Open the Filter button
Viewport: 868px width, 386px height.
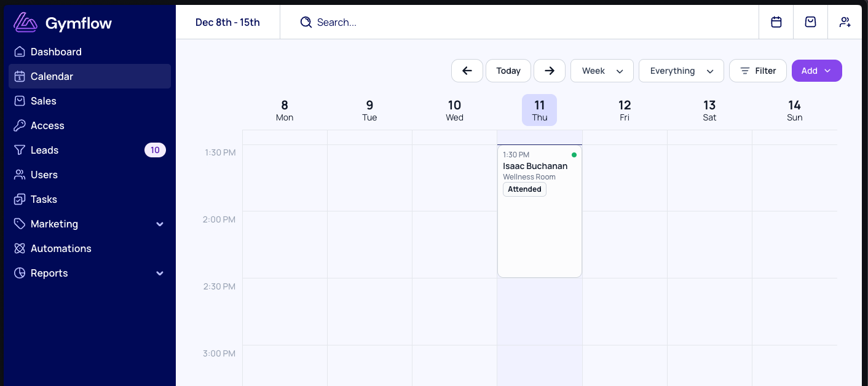(757, 71)
